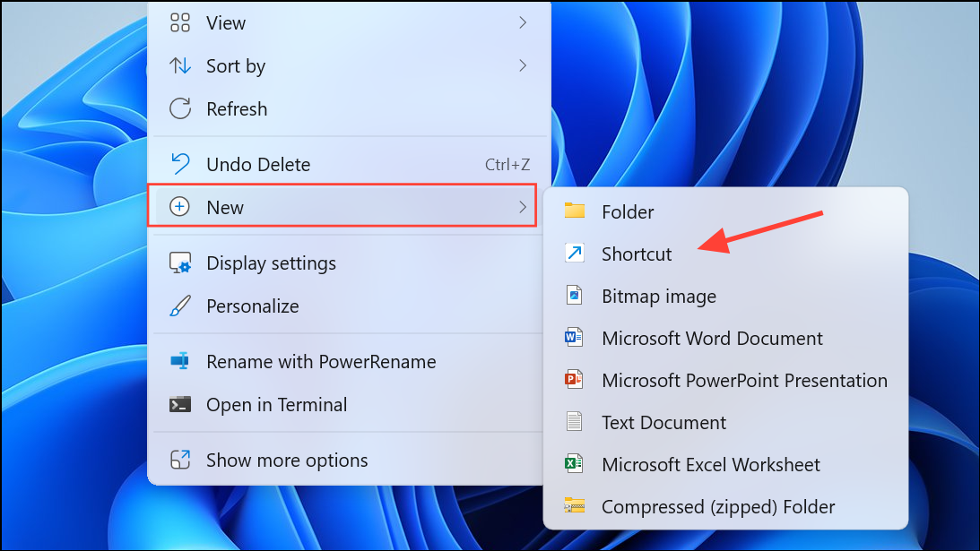This screenshot has height=551, width=980.
Task: Click the Open in Terminal icon
Action: click(x=179, y=404)
